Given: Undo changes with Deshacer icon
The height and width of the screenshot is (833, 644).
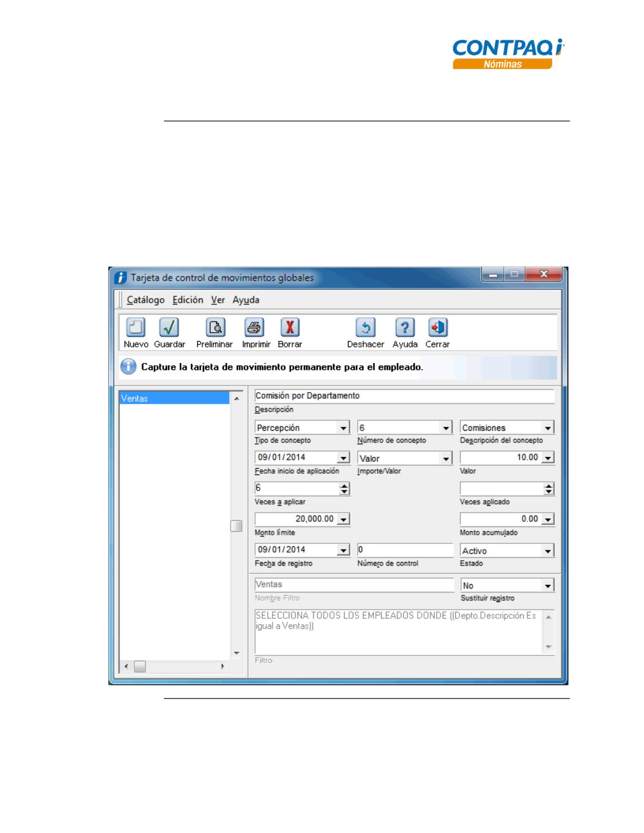Looking at the screenshot, I should (x=365, y=328).
